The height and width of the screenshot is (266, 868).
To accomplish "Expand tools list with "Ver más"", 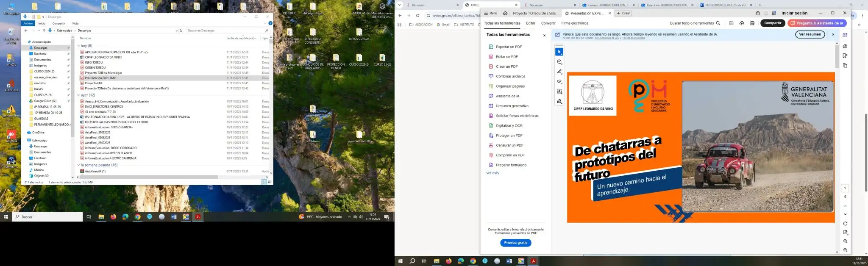I will tap(492, 173).
